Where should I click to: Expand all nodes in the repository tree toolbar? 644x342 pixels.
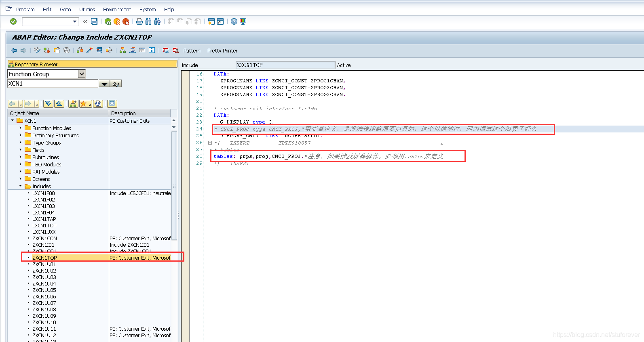pyautogui.click(x=49, y=104)
